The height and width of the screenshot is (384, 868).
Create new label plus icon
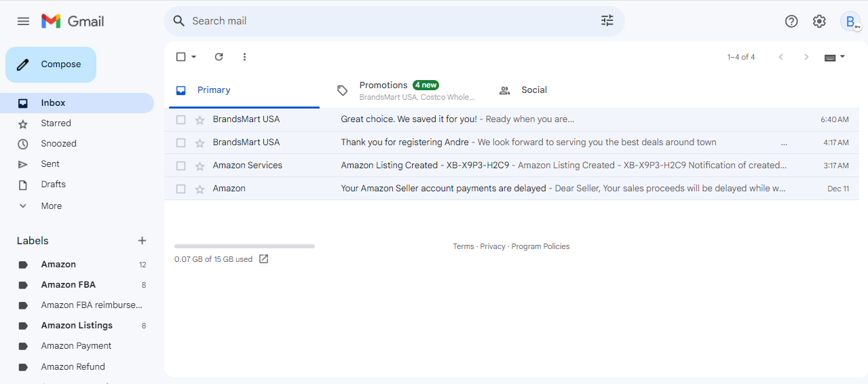click(x=142, y=241)
